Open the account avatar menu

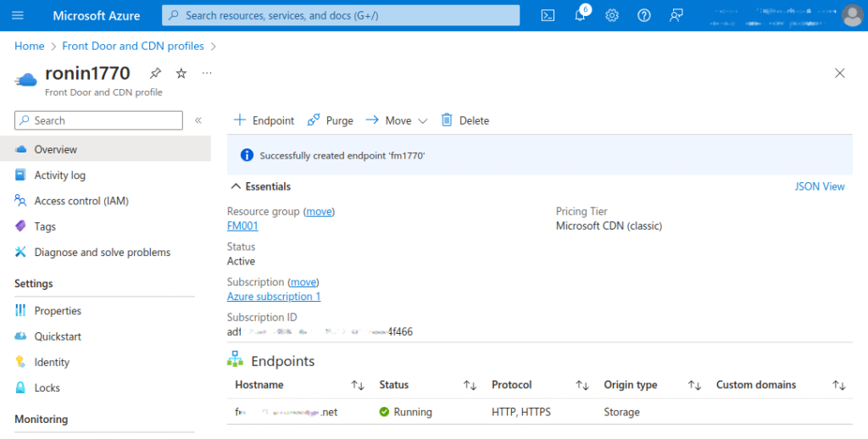tap(853, 15)
